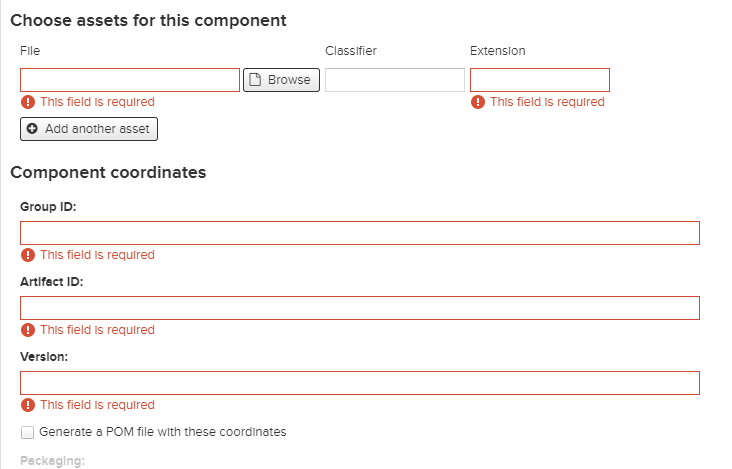732x469 pixels.
Task: Click the error icon below the Extension field
Action: click(x=478, y=102)
